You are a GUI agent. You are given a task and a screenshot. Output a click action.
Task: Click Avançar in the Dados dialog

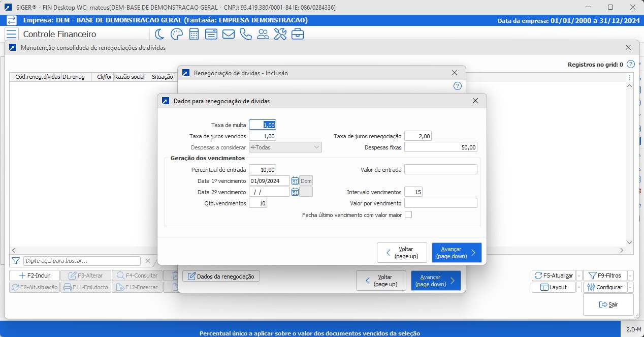[x=456, y=253]
